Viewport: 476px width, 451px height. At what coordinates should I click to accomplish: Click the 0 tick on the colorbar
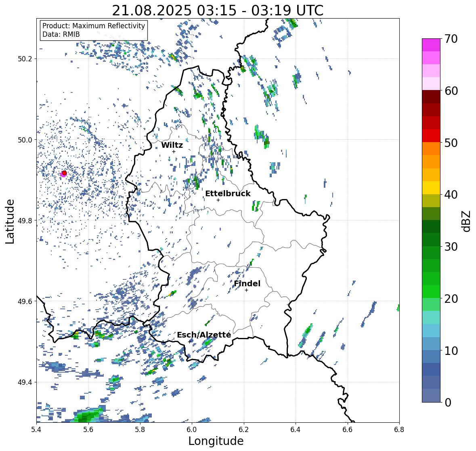pos(448,403)
